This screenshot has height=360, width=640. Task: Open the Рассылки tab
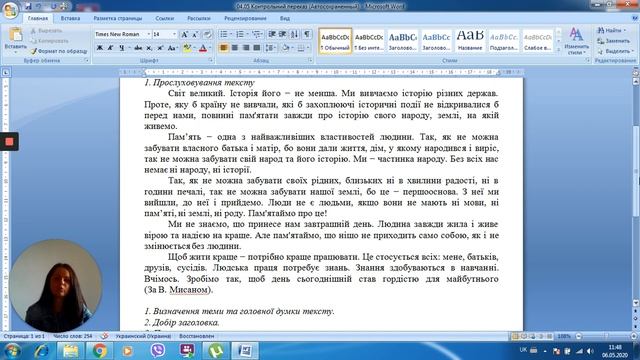click(x=199, y=18)
